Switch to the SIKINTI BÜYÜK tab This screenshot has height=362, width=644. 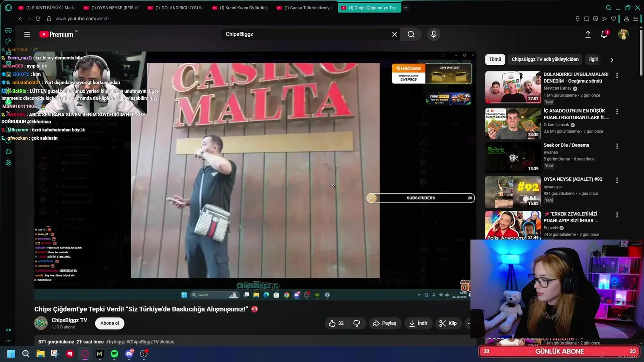coord(46,8)
